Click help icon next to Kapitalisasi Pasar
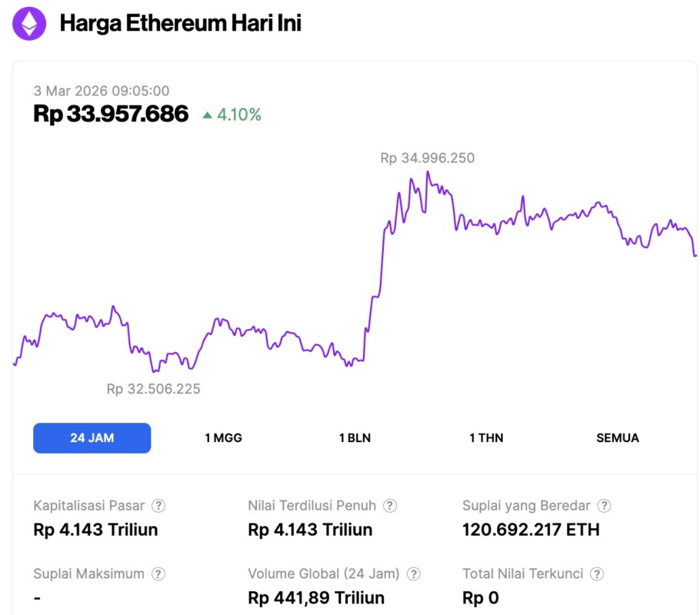Viewport: 700px width, 615px height. click(158, 506)
